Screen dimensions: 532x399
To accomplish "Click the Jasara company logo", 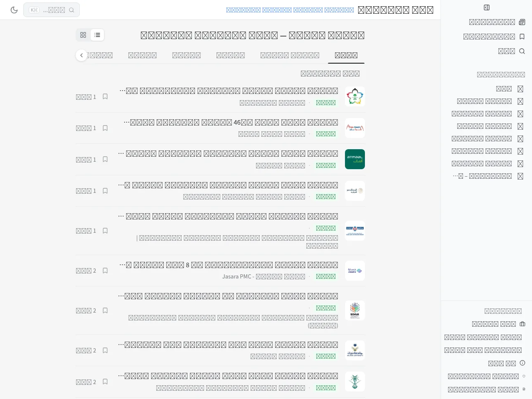I will click(x=355, y=271).
